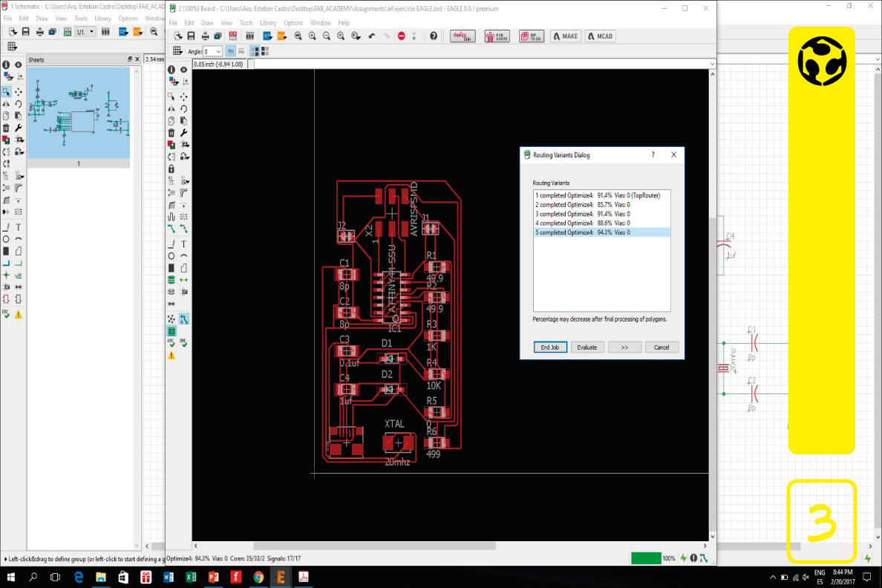Image resolution: width=882 pixels, height=588 pixels.
Task: Open Chrome from the Windows taskbar
Action: [x=258, y=577]
